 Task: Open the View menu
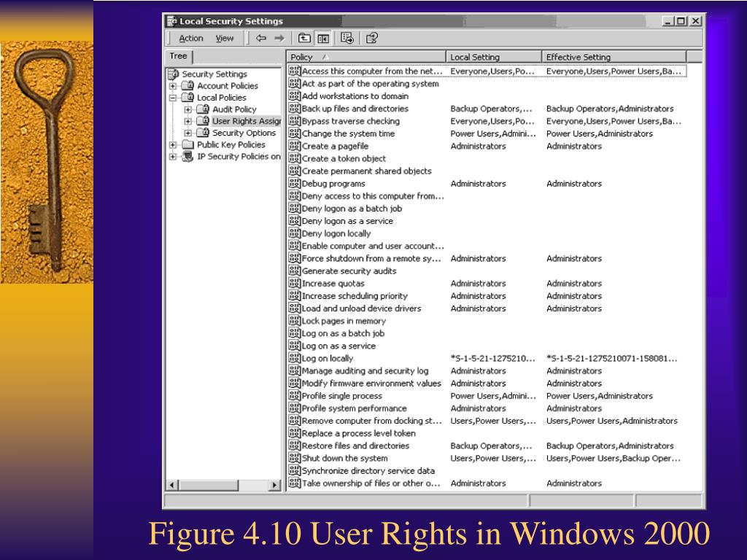tap(225, 38)
